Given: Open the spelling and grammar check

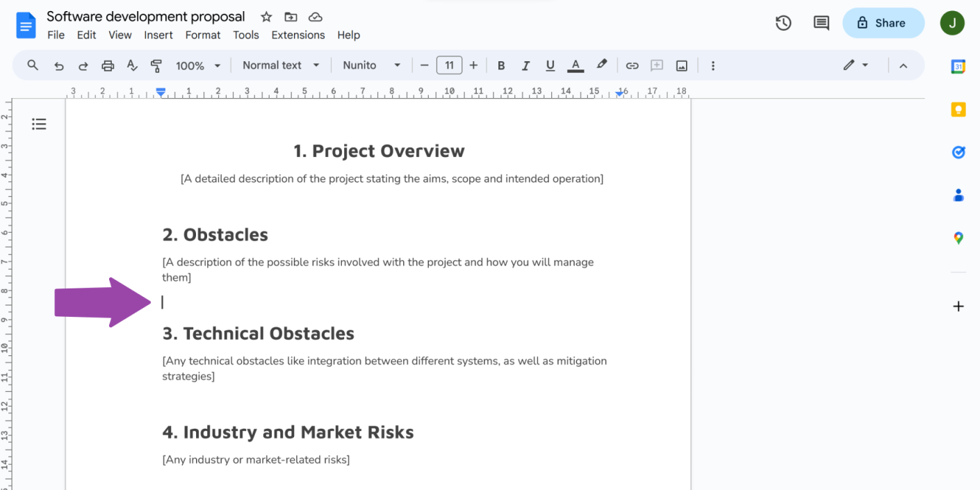Looking at the screenshot, I should pos(132,65).
